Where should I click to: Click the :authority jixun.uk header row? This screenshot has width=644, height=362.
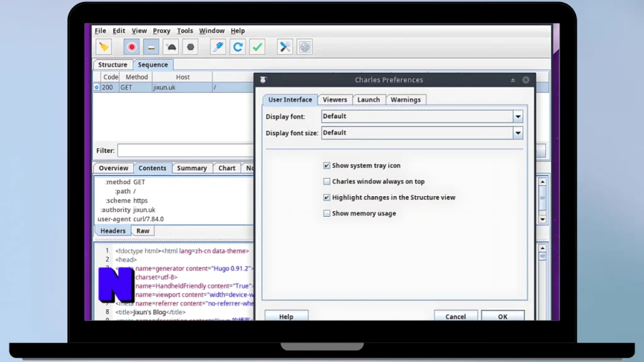tap(128, 210)
